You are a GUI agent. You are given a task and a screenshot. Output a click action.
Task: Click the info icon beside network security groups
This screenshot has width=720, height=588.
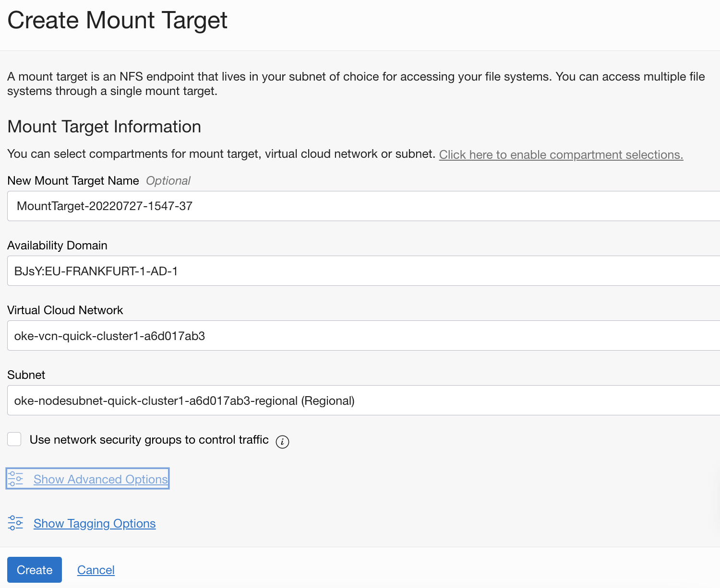[282, 442]
